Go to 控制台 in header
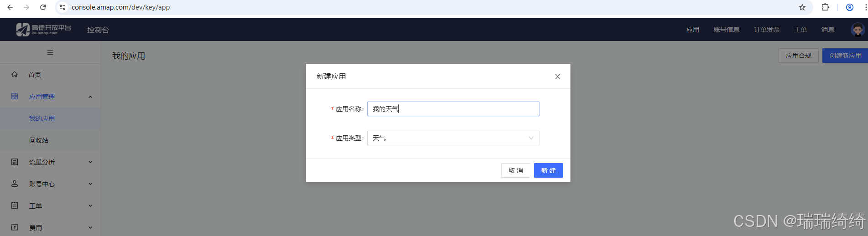This screenshot has height=236, width=868. pos(98,30)
